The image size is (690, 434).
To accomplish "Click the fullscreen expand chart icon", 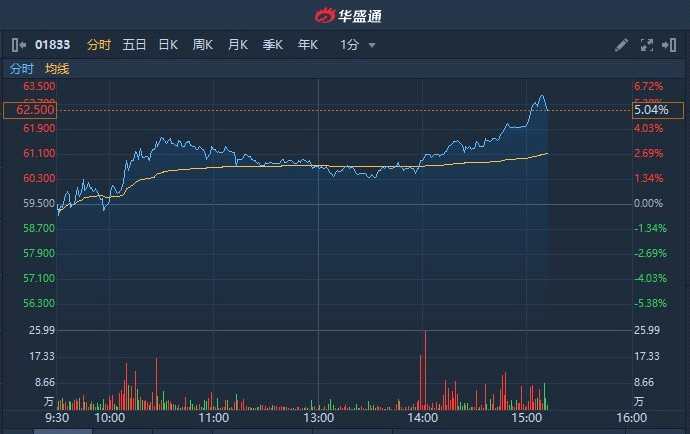I will [x=646, y=45].
